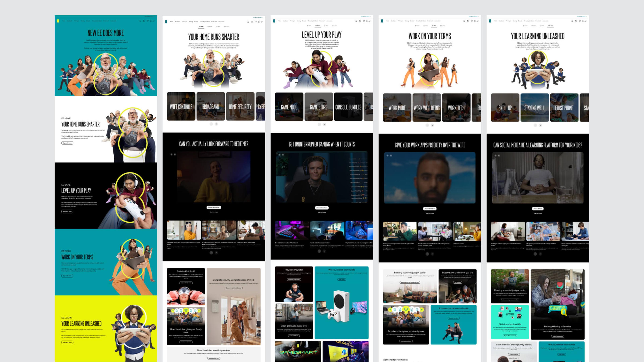This screenshot has height=362, width=644.
Task: Click the Discover Game Mode button under the gaming video
Action: (322, 208)
